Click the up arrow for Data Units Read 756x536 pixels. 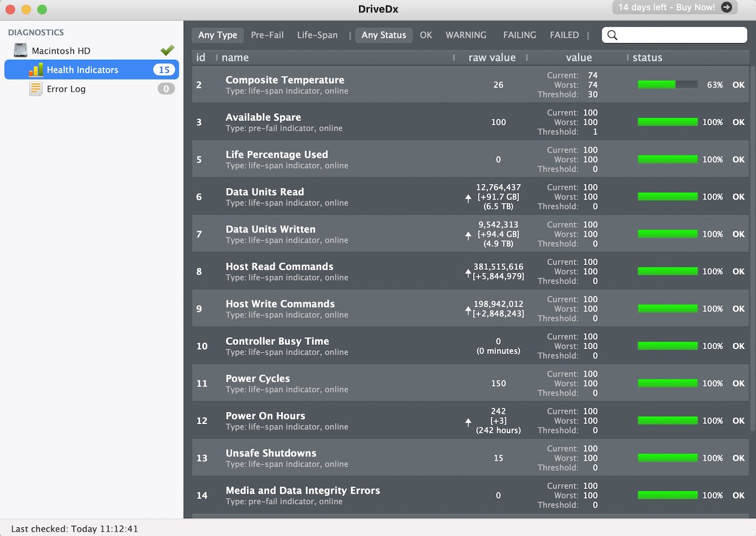point(468,198)
